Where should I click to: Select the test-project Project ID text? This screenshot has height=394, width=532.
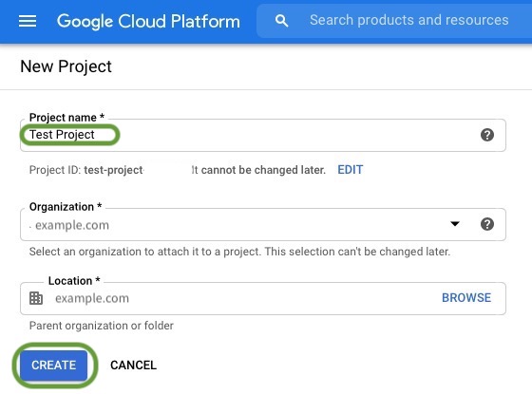pos(113,170)
